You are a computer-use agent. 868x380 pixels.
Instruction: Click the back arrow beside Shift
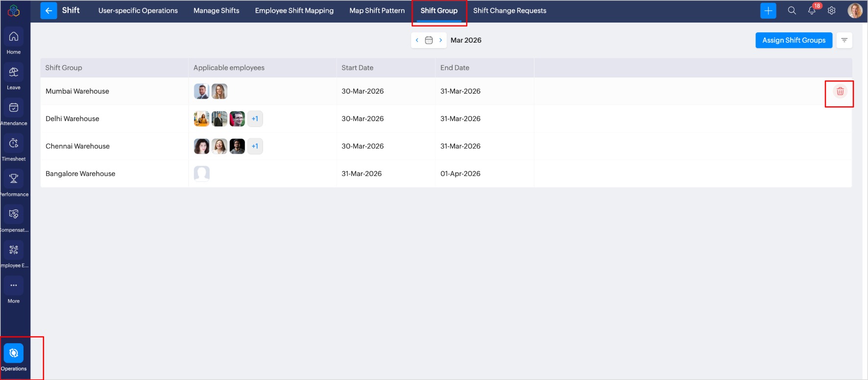(x=48, y=11)
